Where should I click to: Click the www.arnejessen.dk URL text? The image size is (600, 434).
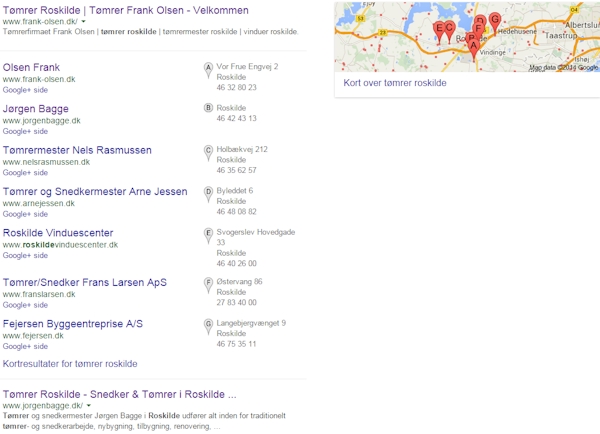pyautogui.click(x=39, y=203)
